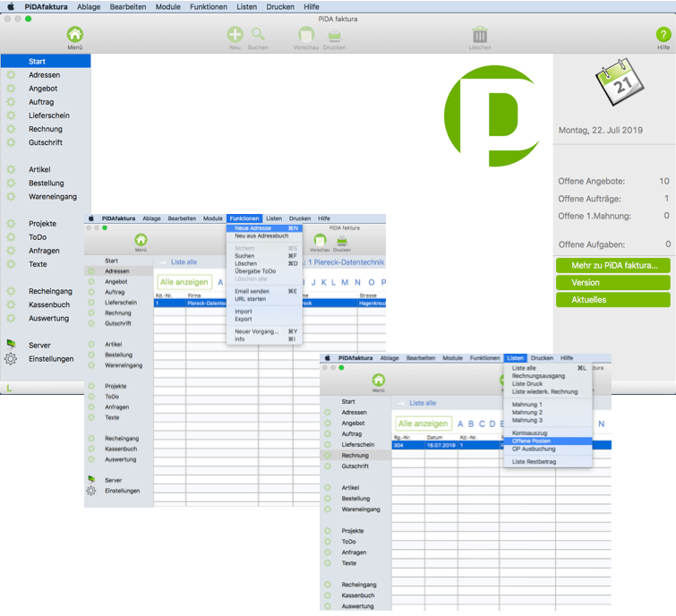Click the calendar icon showing 21
676x616 pixels.
[x=620, y=82]
